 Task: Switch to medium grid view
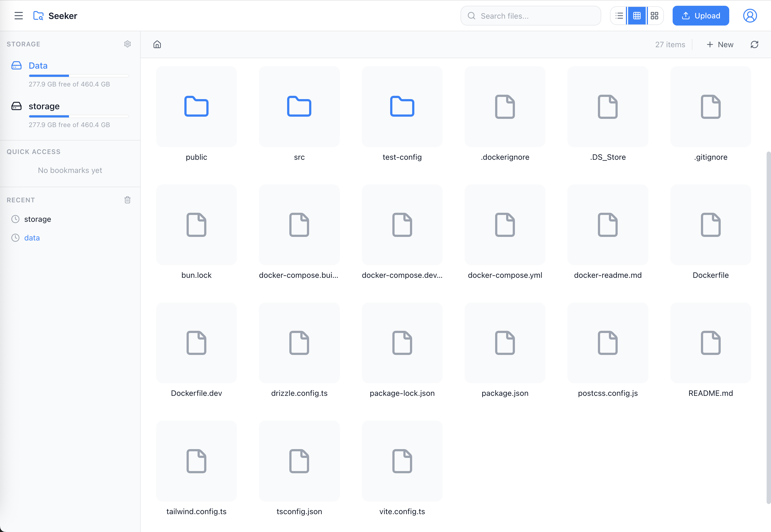pyautogui.click(x=637, y=16)
